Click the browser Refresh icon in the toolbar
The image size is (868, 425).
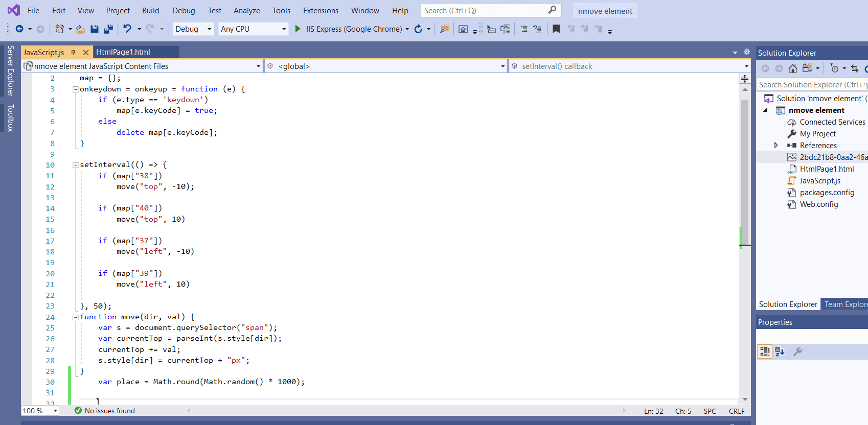click(x=418, y=29)
